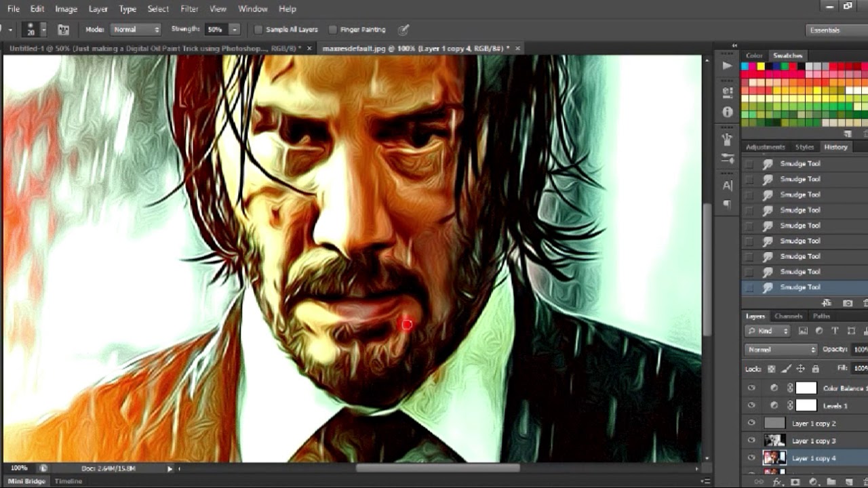Create new swatch icon in the Swatches panel

(x=848, y=134)
